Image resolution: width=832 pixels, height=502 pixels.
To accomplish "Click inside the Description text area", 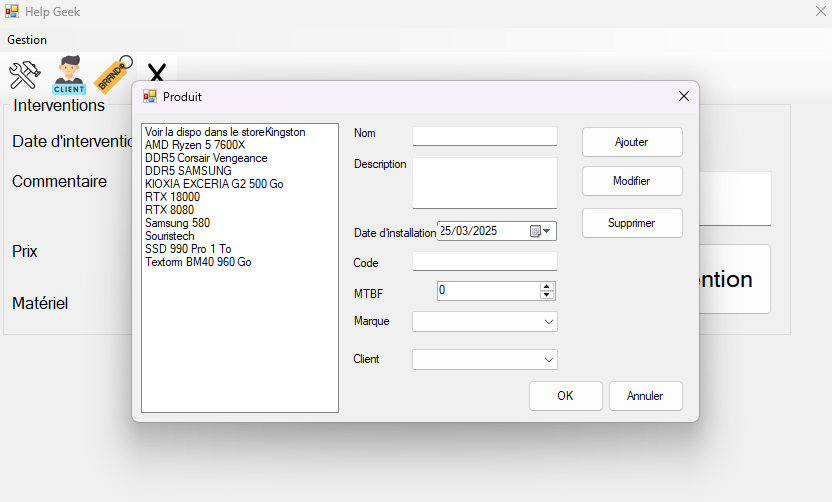I will tap(484, 182).
